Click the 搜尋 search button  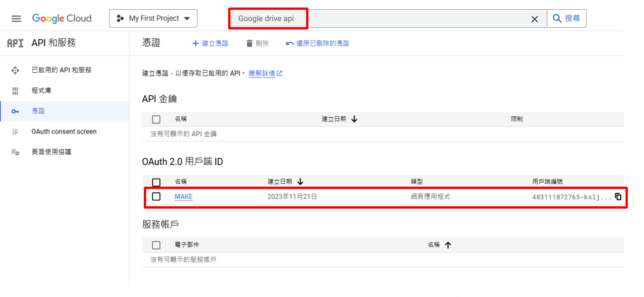567,18
